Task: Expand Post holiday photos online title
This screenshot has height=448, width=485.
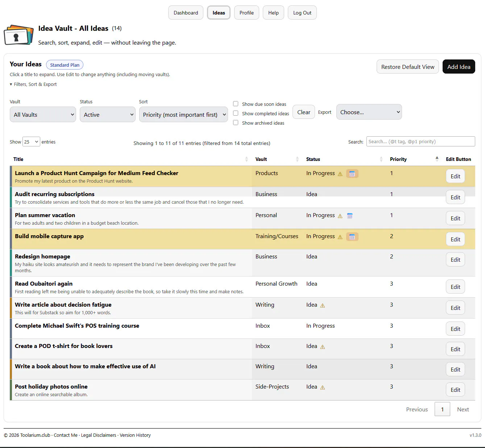Action: click(51, 386)
